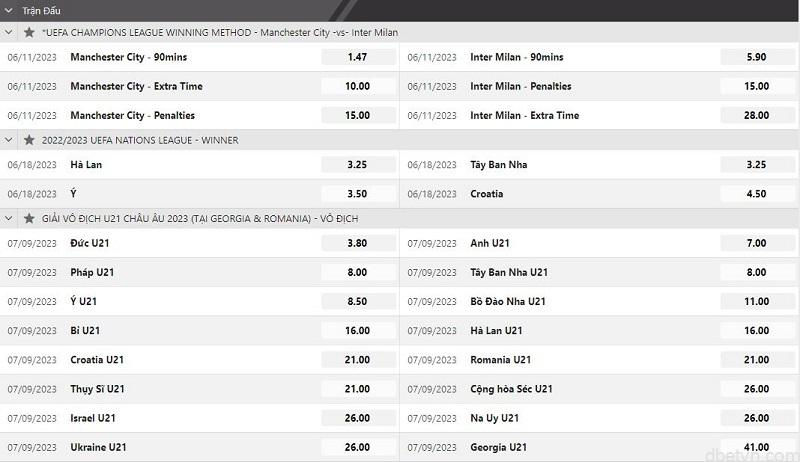Image resolution: width=800 pixels, height=462 pixels.
Task: Bet on Đức U21 at 3.80
Action: (358, 243)
